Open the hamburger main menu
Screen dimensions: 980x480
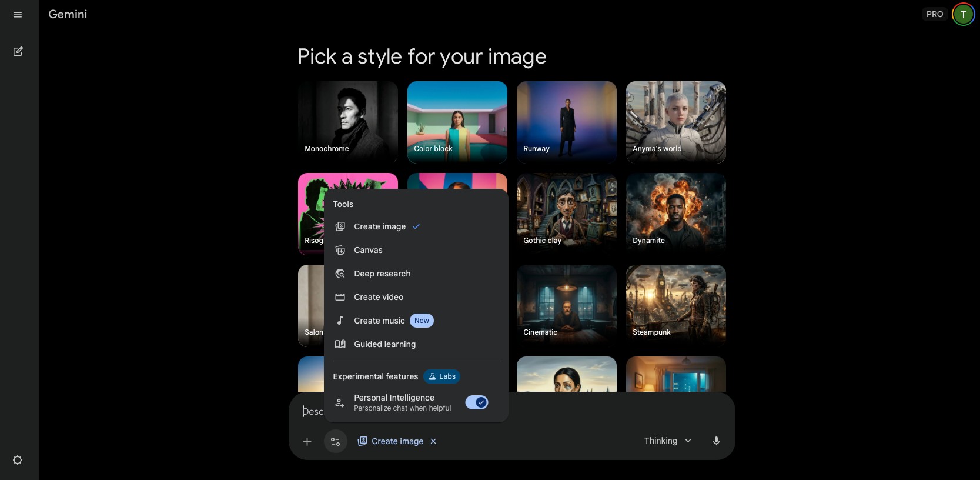[x=18, y=15]
